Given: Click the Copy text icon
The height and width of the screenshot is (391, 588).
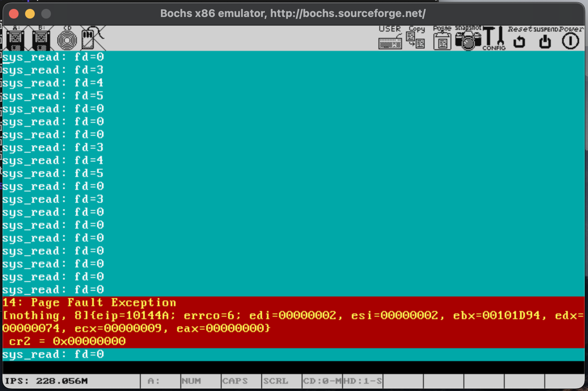Looking at the screenshot, I should (416, 38).
